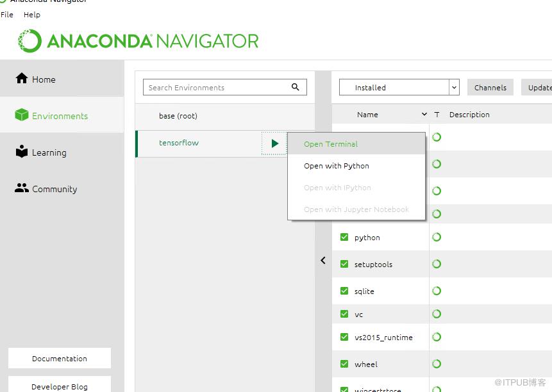The width and height of the screenshot is (552, 392).
Task: Click the sqlite package name
Action: [364, 291]
